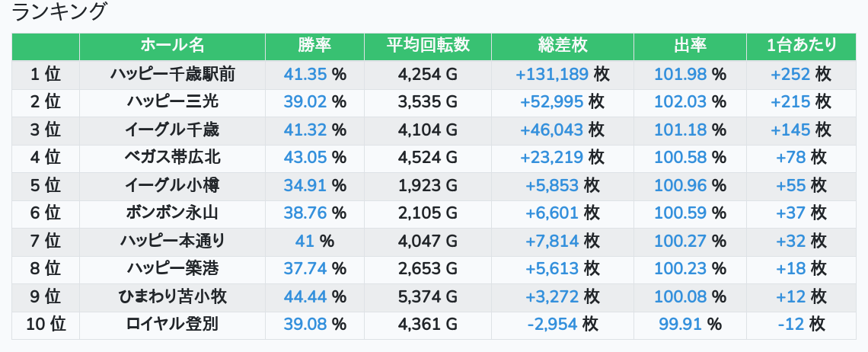Click the 1台あたり column header
868x352 pixels.
point(801,46)
